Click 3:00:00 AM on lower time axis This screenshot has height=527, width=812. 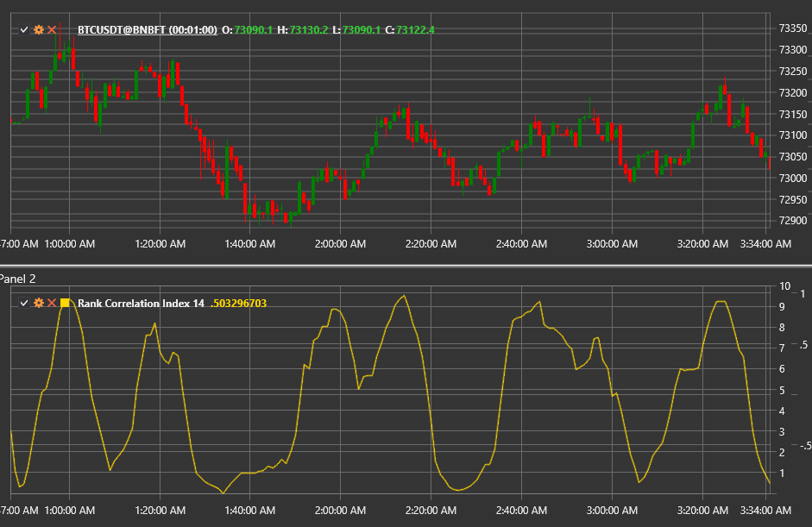click(612, 511)
